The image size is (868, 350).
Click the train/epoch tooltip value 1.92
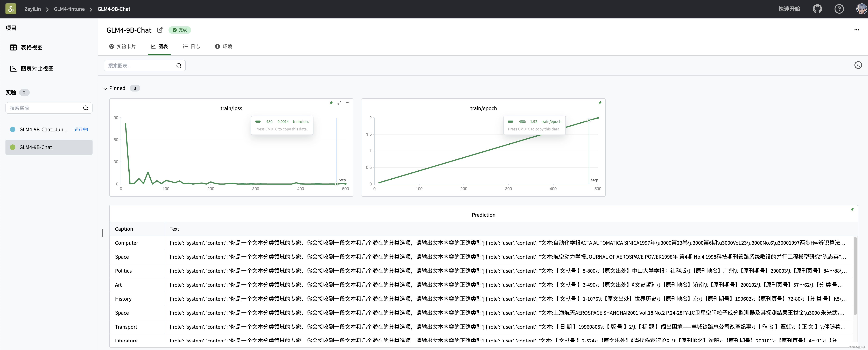533,122
